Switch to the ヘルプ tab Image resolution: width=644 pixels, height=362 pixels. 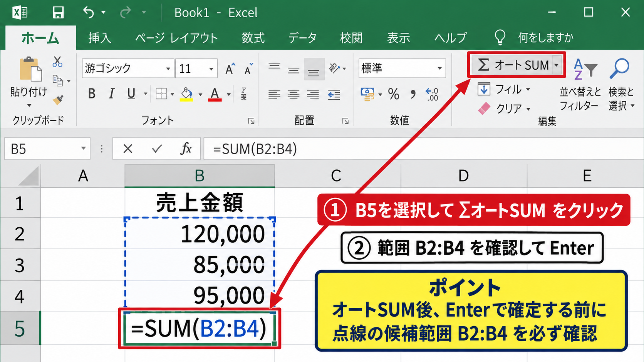[451, 38]
